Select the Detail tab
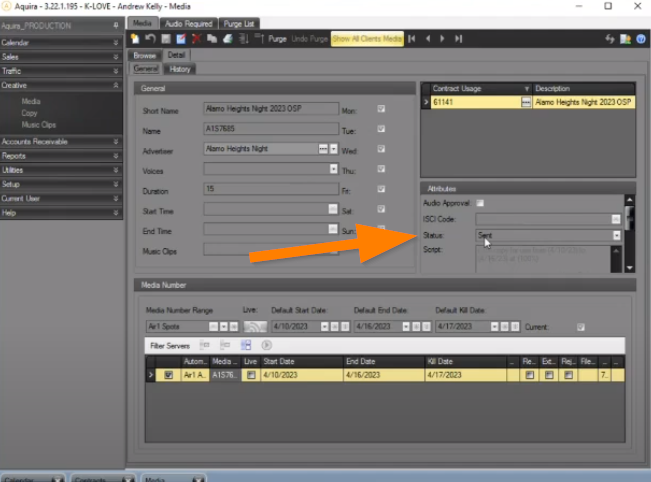The width and height of the screenshot is (651, 482). point(176,55)
